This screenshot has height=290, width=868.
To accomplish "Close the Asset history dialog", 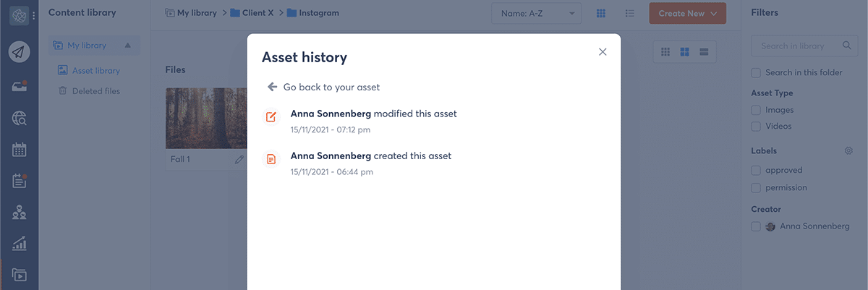I will click(x=603, y=52).
